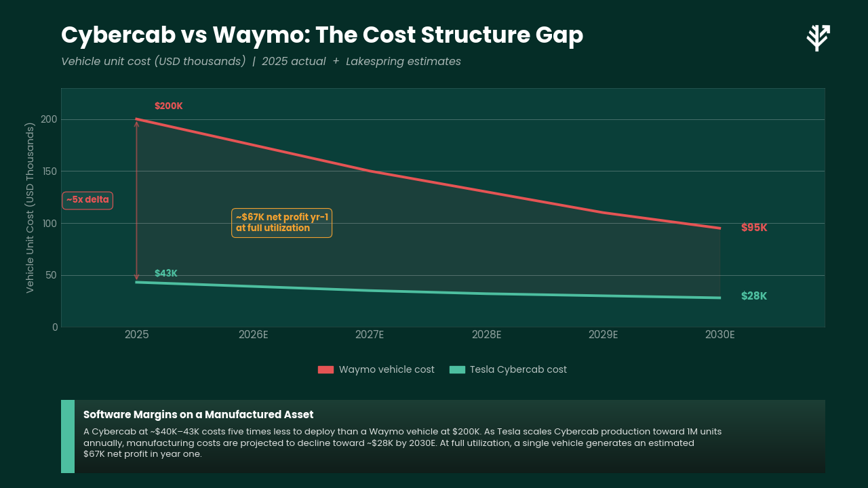Viewport: 868px width, 488px height.
Task: Click the "100" y-axis tick label
Action: pos(50,224)
